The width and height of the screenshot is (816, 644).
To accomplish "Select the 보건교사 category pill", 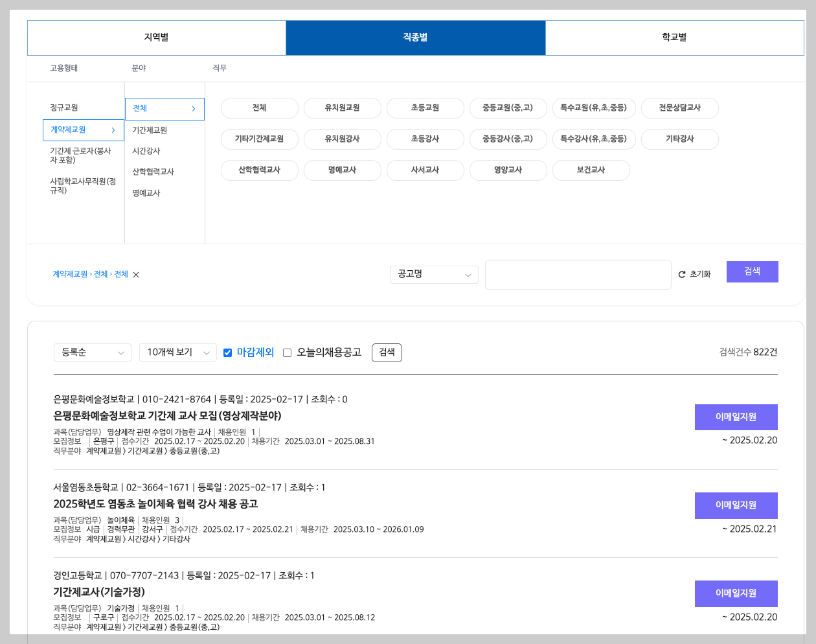I will click(x=591, y=170).
